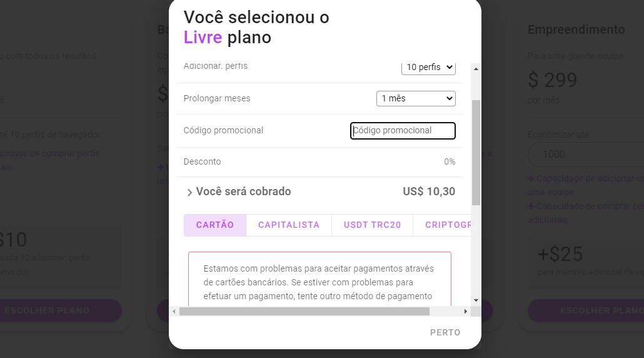The height and width of the screenshot is (358, 644).
Task: Switch to the CAPITALISTA payment tab
Action: 289,225
